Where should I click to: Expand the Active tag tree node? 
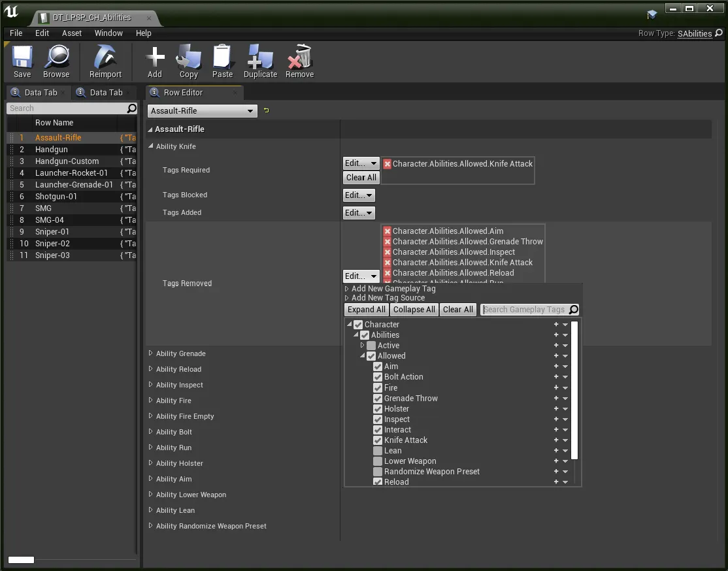click(x=363, y=346)
